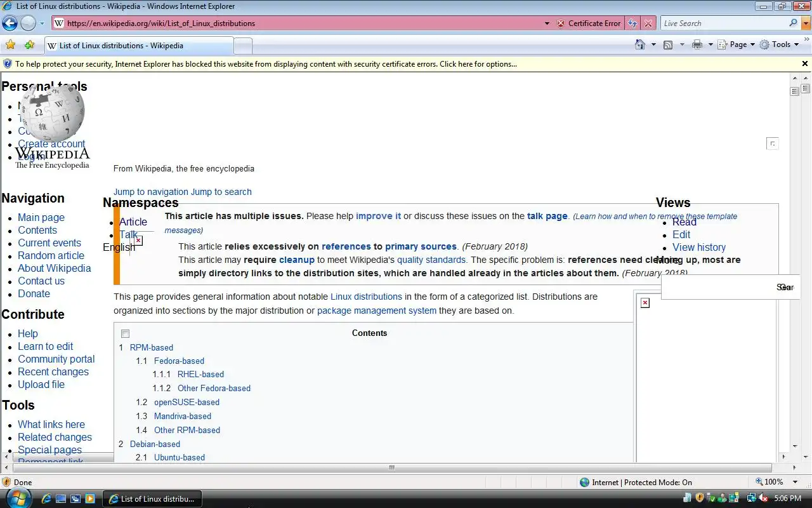Open the zoom level dropdown arrow
The image size is (812, 508).
coord(796,482)
